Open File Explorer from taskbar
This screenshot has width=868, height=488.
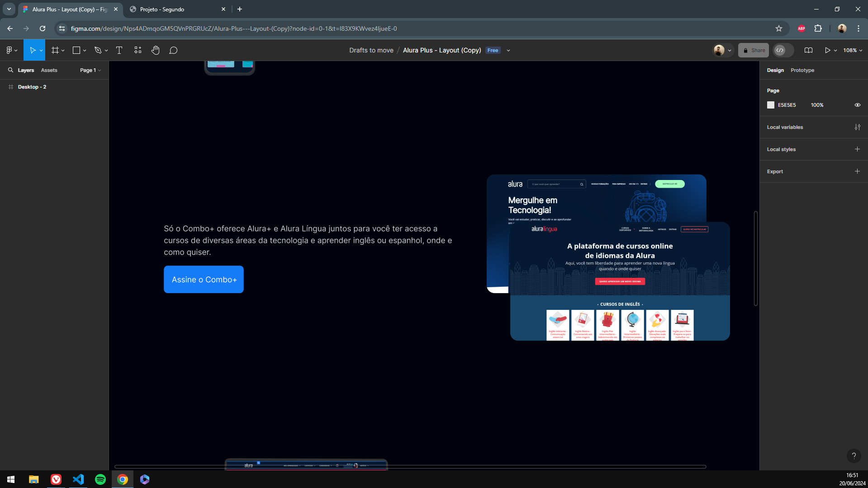(x=33, y=479)
